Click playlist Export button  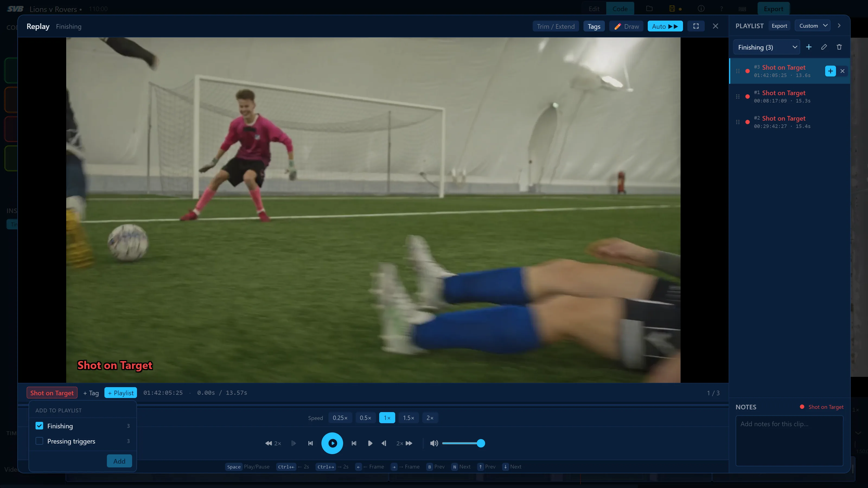click(x=779, y=25)
